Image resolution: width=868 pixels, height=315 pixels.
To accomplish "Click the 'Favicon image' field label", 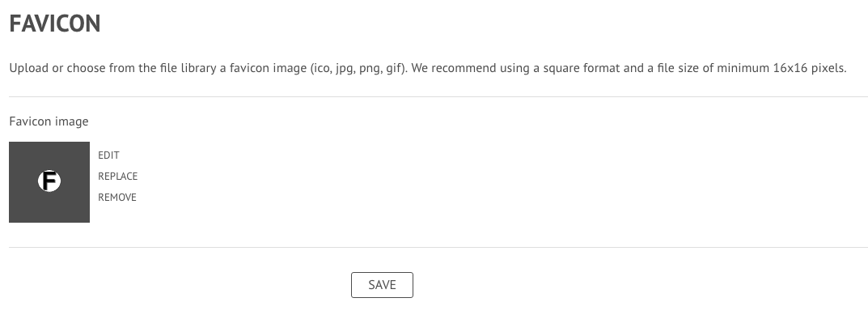I will point(49,121).
